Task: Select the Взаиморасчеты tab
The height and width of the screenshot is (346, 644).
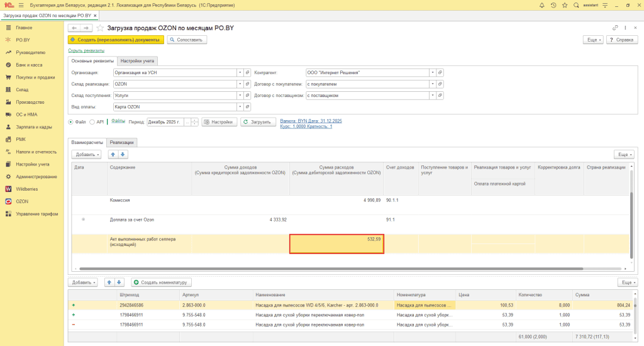Action: coord(87,142)
